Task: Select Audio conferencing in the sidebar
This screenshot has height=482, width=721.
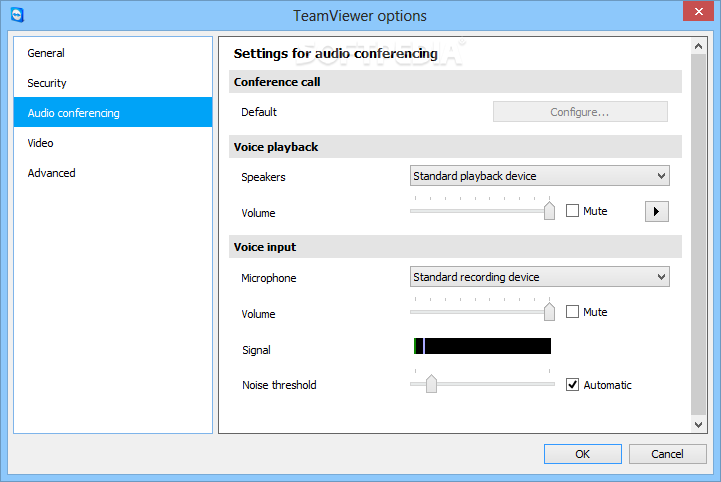Action: [x=113, y=113]
